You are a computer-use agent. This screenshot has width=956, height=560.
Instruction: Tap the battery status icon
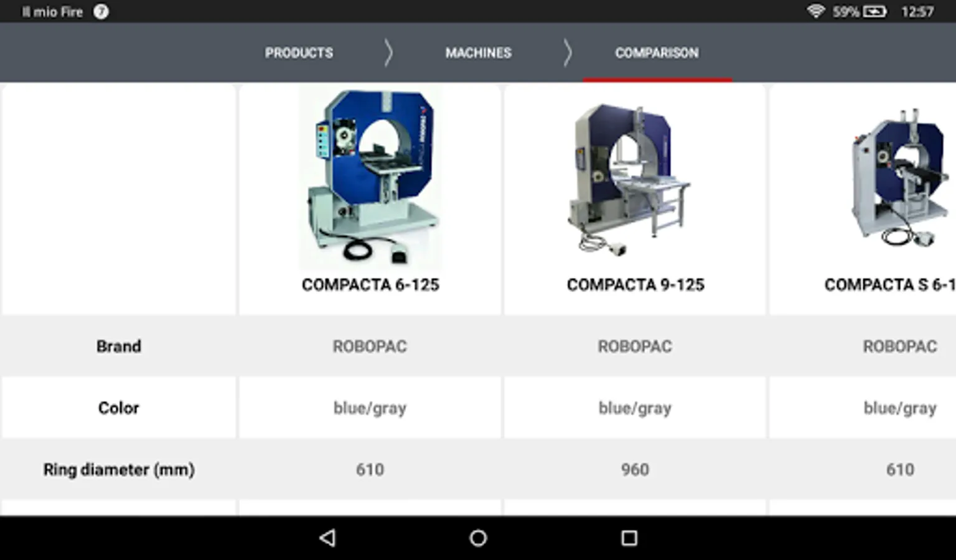(874, 11)
